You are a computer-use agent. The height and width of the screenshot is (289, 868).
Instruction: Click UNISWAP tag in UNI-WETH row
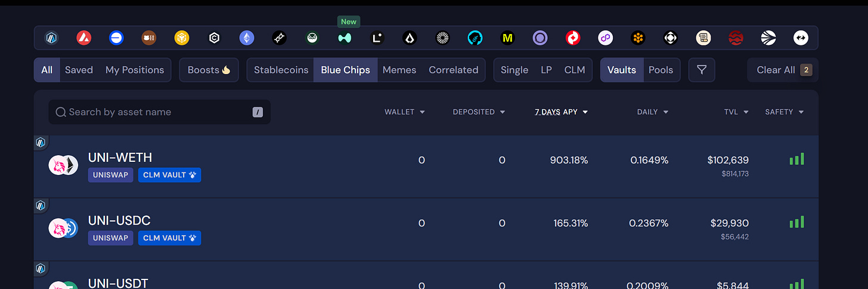(111, 175)
